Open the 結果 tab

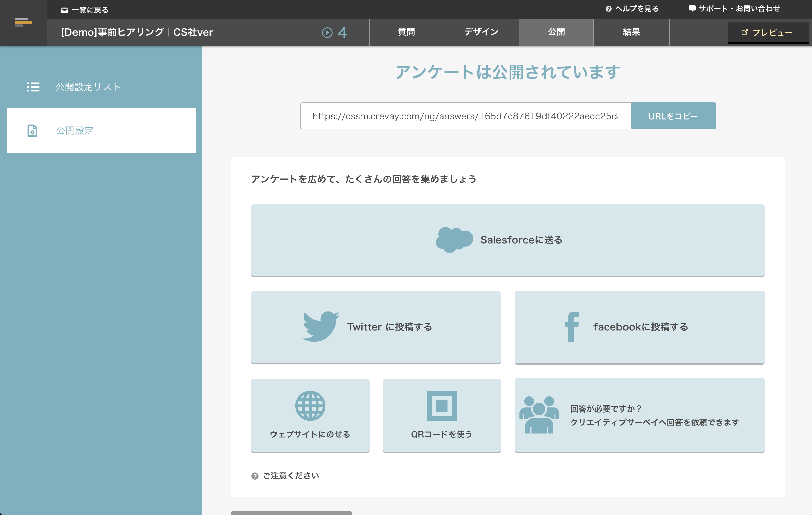pyautogui.click(x=631, y=32)
